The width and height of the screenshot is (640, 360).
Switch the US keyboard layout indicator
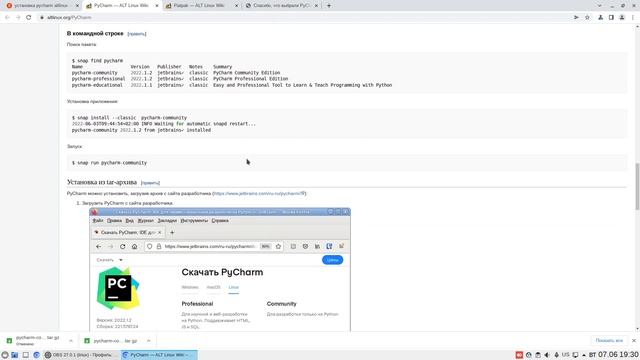point(565,355)
